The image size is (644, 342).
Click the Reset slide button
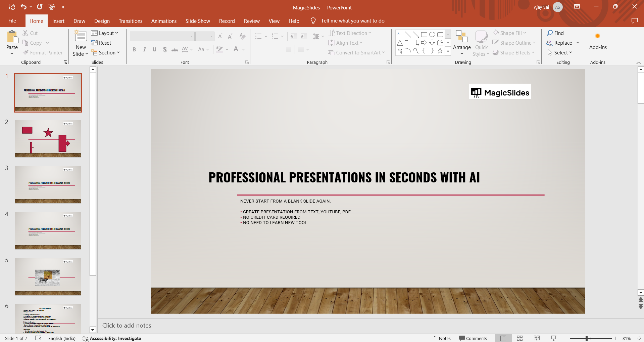click(x=101, y=43)
